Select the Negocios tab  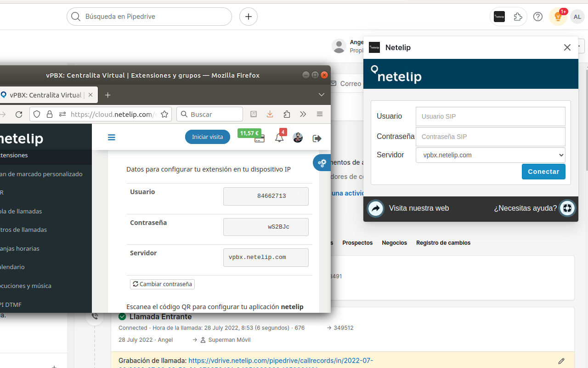[395, 243]
